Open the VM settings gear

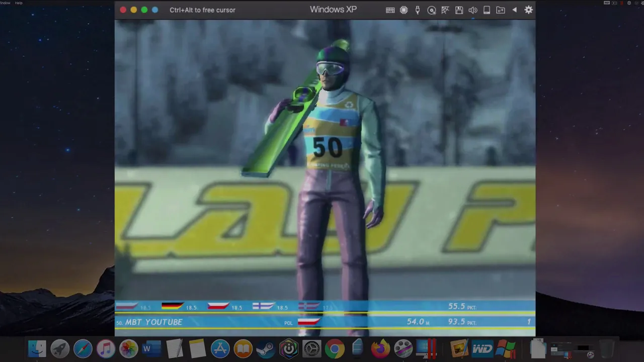click(528, 10)
